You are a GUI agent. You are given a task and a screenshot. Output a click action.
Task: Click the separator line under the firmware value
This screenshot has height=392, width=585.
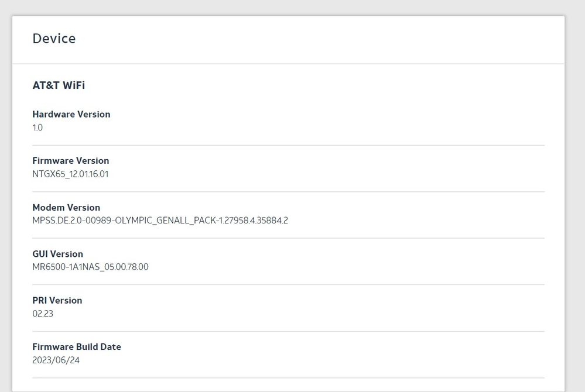click(x=288, y=191)
